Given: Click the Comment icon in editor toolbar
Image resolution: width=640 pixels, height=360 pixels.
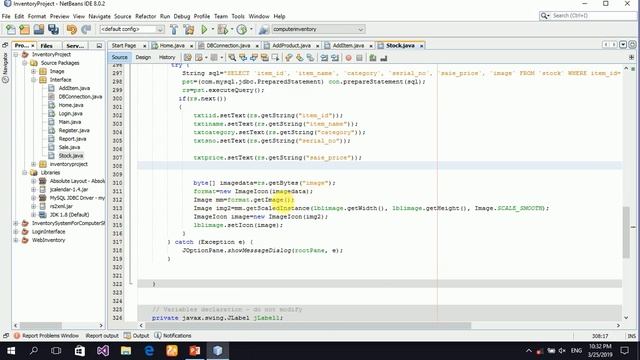Looking at the screenshot, I should tap(373, 58).
